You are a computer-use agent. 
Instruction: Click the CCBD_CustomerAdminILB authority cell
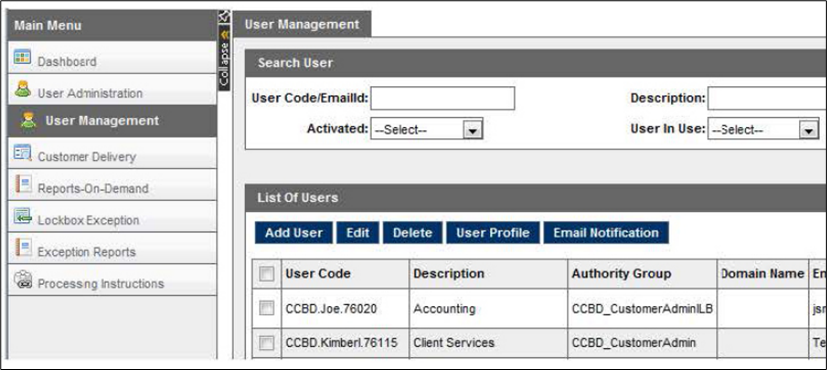pos(642,309)
